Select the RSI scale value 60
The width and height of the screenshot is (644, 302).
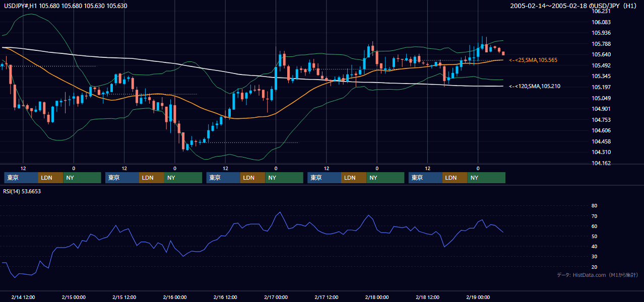(x=594, y=226)
